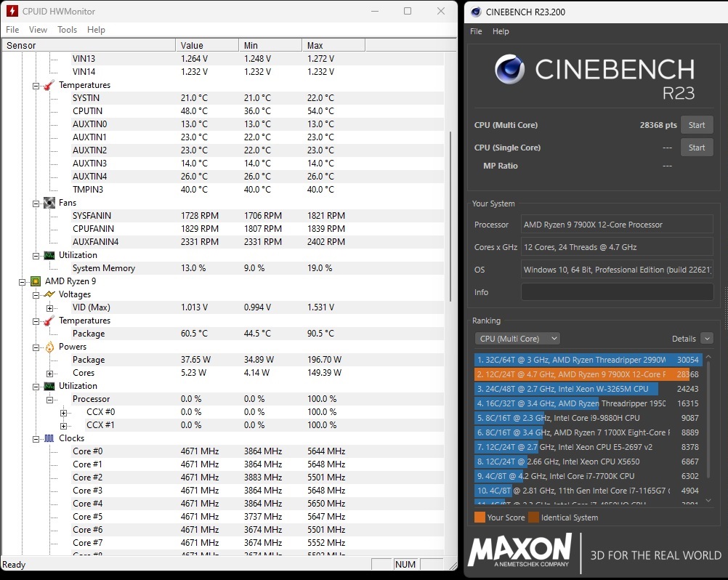Select the Threadripper 2990W ranking entry
The width and height of the screenshot is (728, 580).
(x=587, y=360)
